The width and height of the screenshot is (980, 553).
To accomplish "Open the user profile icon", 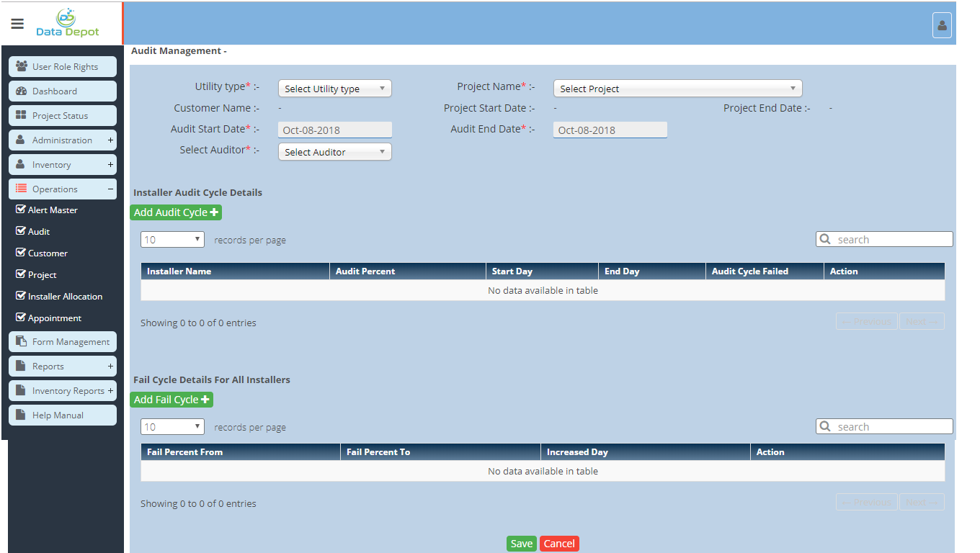I will click(x=942, y=25).
